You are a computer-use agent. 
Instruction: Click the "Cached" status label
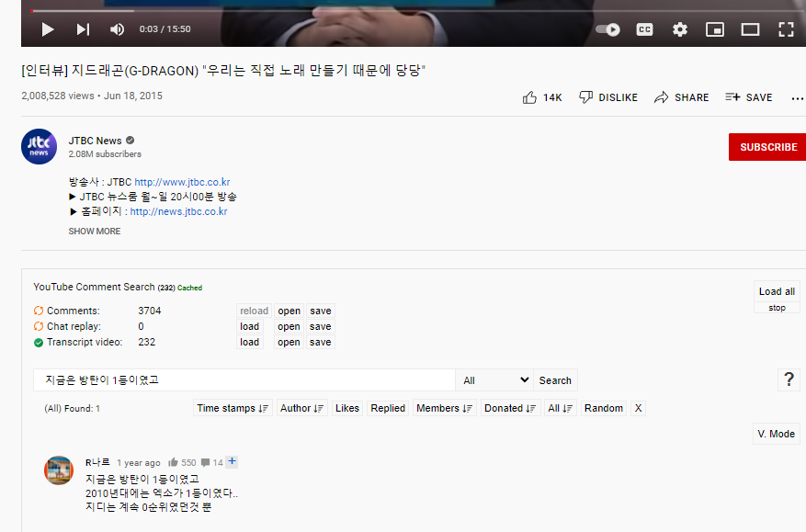[x=189, y=288]
